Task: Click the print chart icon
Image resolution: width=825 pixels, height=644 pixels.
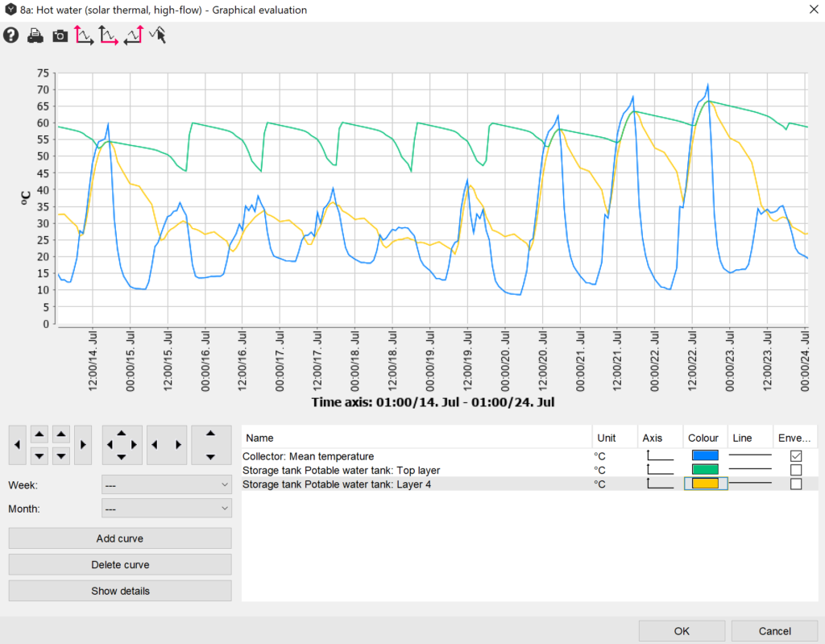Action: point(35,35)
